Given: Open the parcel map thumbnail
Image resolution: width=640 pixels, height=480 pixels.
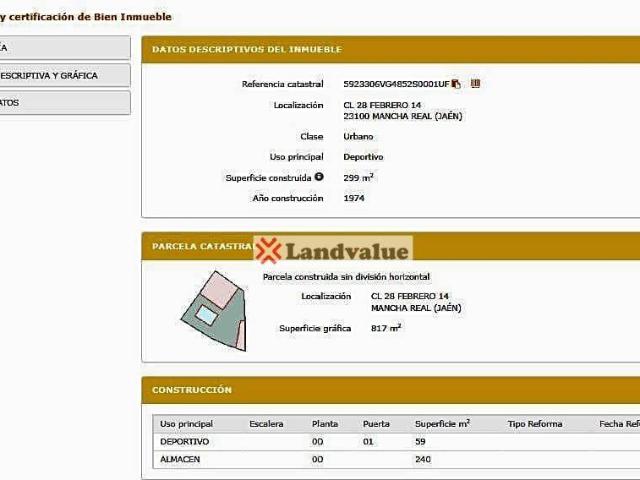Looking at the screenshot, I should (x=213, y=310).
